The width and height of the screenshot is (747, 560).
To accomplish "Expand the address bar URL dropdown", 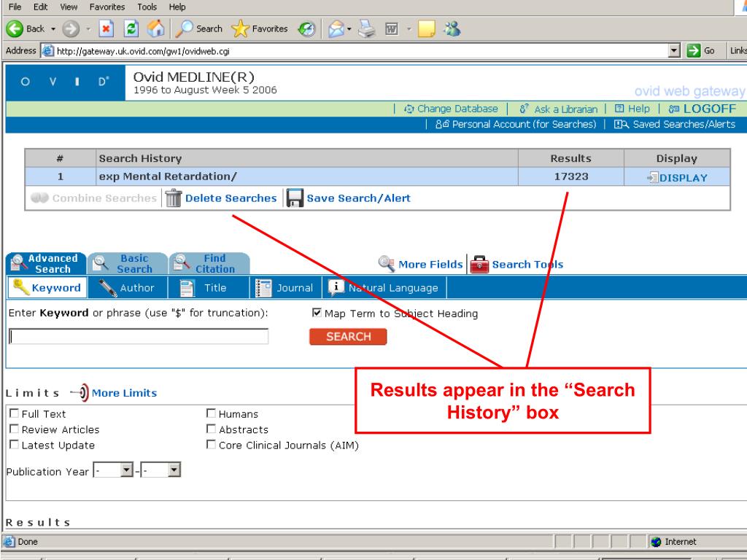I will 674,50.
